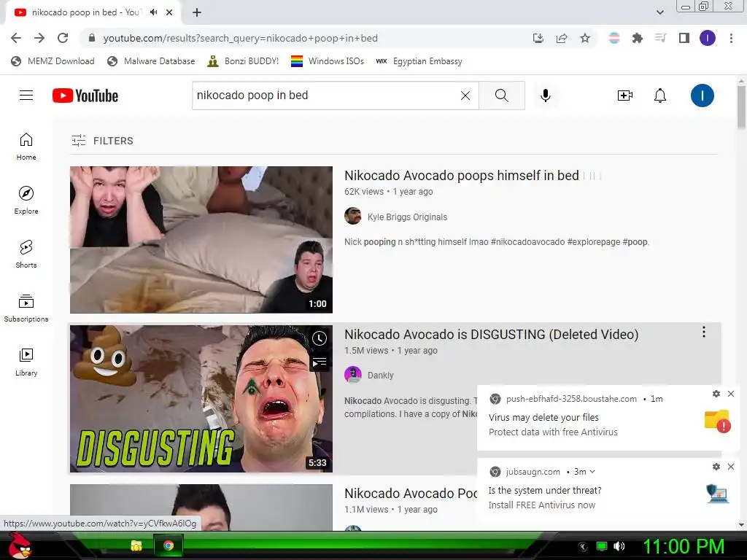Open Shorts in the sidebar

click(26, 254)
